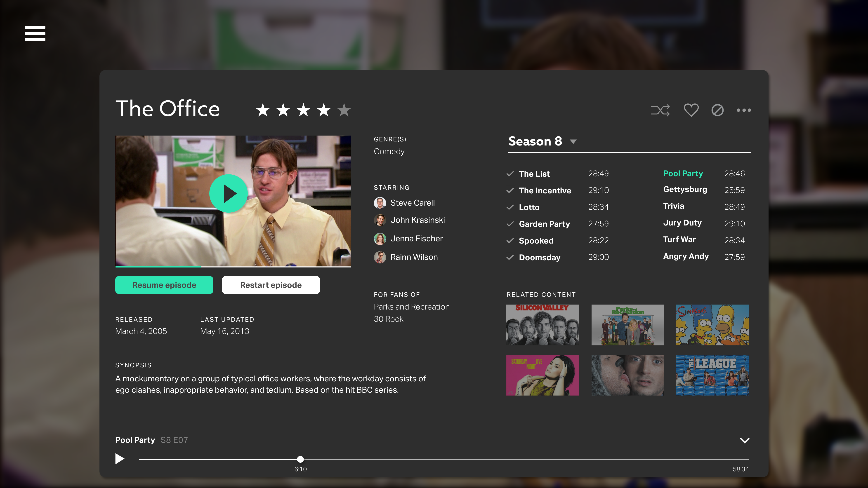Open Rainn Wilson name link
The width and height of the screenshot is (868, 488).
click(x=414, y=257)
